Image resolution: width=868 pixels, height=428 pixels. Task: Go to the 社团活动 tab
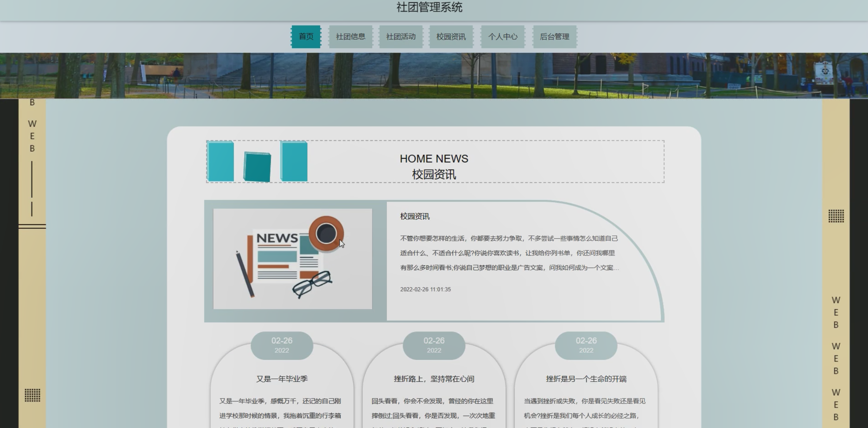click(x=401, y=37)
